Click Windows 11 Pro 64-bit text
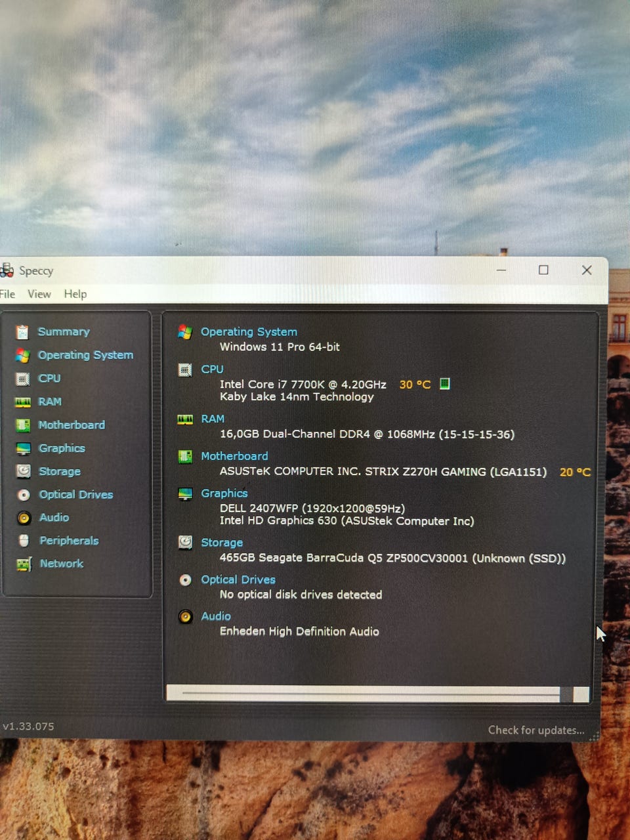The image size is (630, 840). click(x=280, y=347)
